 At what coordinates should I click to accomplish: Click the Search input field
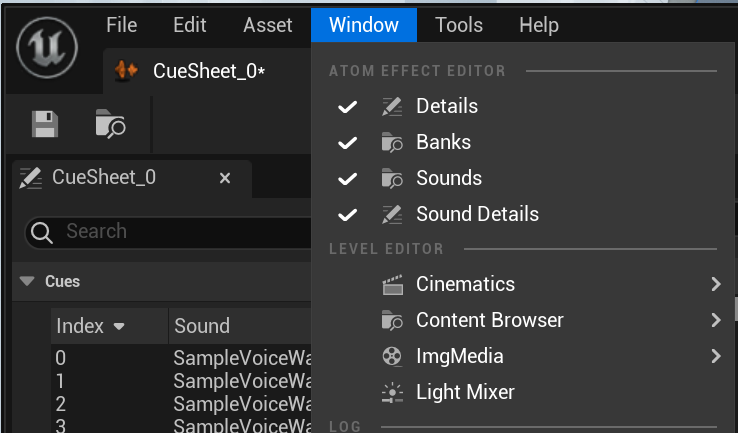188,232
